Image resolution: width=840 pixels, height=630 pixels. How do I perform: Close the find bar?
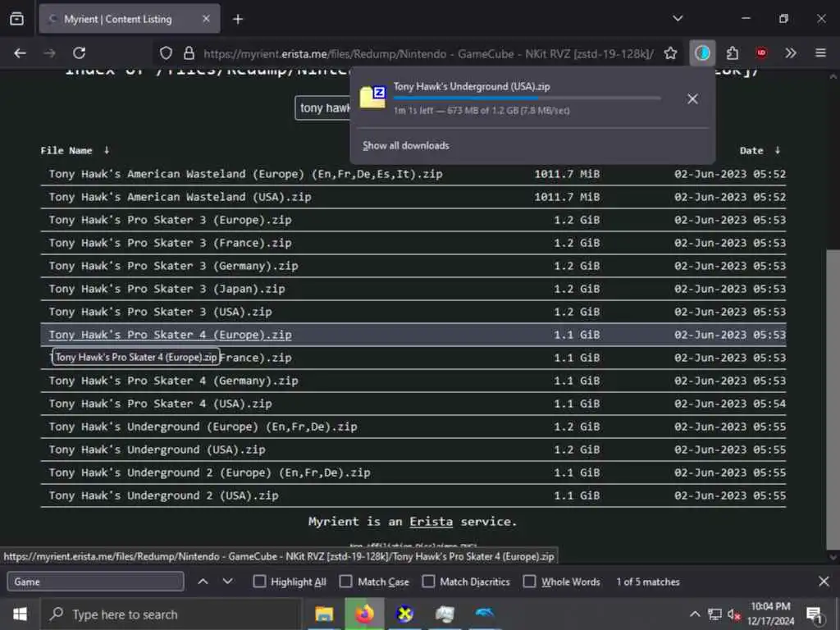click(x=824, y=582)
